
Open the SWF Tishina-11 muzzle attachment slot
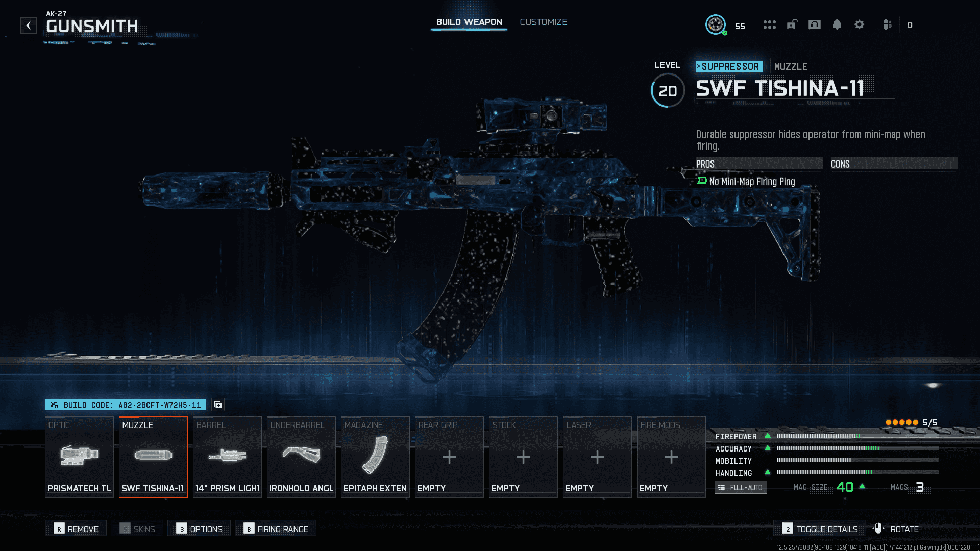coord(153,456)
